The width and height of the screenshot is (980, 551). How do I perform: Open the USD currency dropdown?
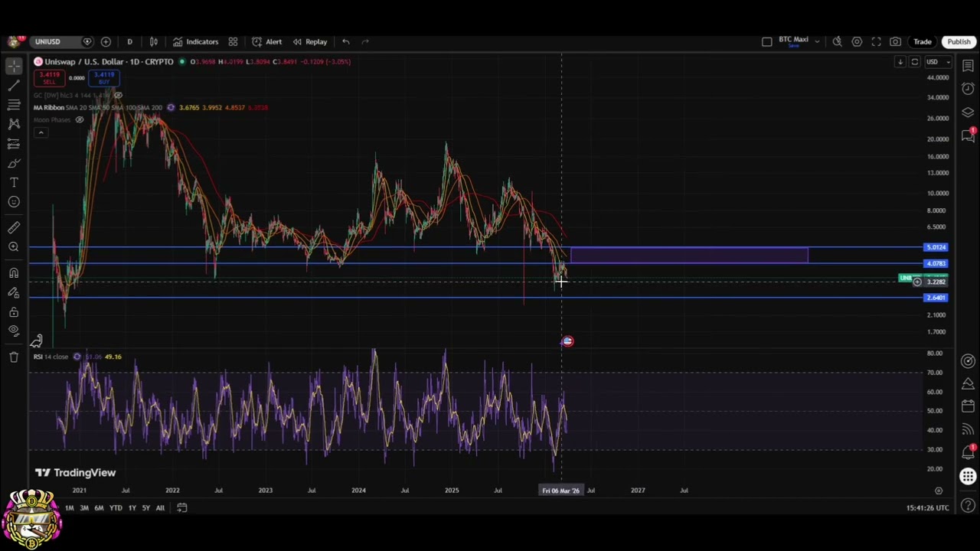937,61
